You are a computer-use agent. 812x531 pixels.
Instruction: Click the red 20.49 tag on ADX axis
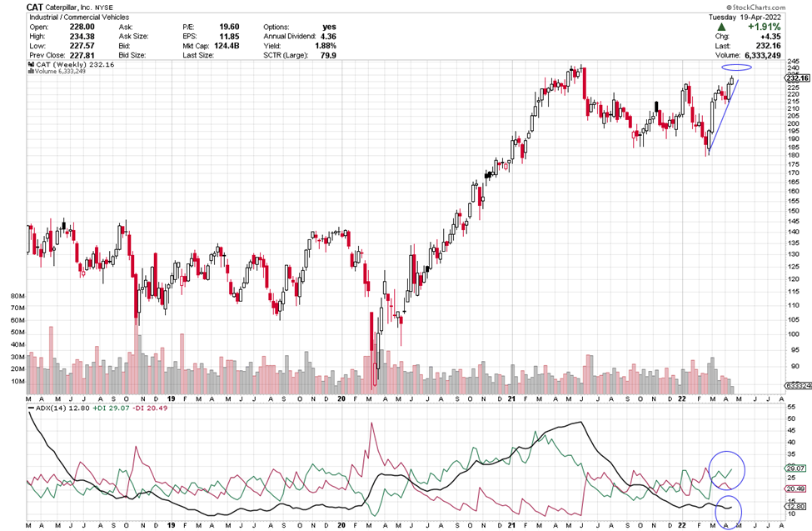[796, 488]
